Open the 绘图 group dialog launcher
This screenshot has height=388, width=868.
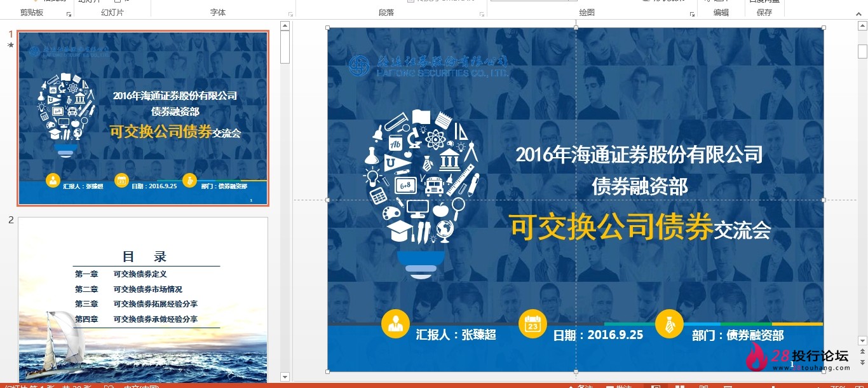click(x=692, y=13)
